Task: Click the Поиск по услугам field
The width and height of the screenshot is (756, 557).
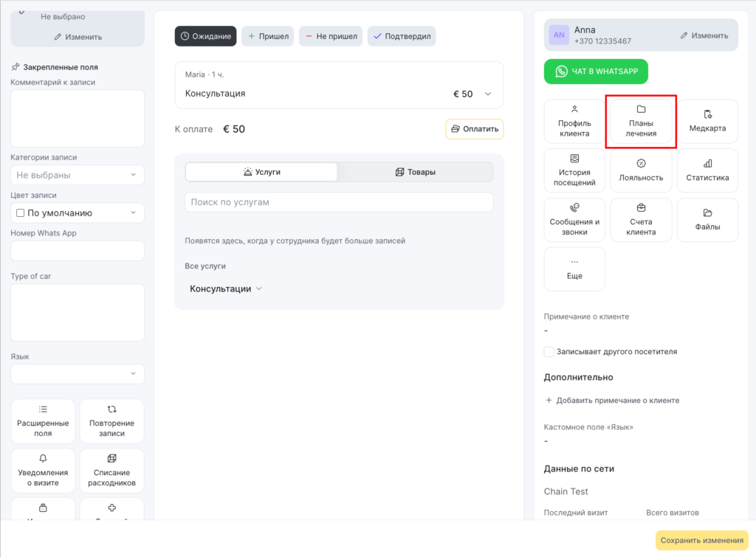Action: [x=339, y=202]
